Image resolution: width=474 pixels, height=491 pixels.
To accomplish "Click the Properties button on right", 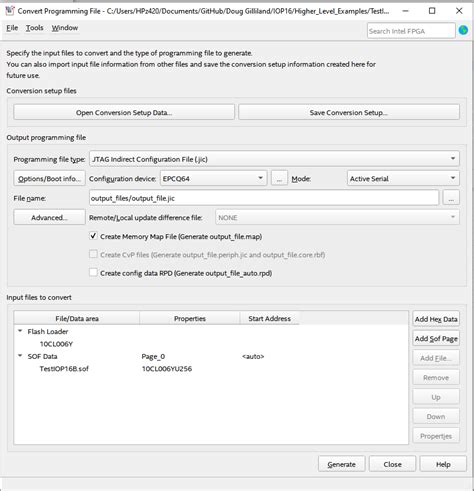I will point(436,436).
